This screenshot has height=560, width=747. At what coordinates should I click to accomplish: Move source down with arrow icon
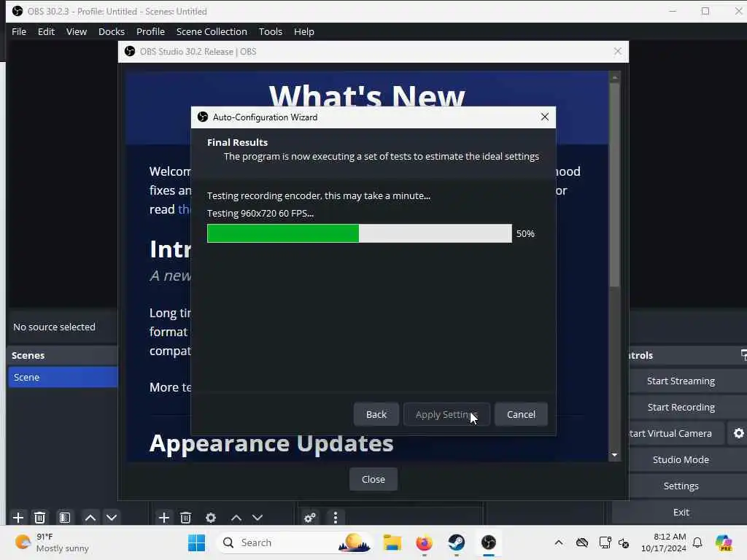(258, 517)
